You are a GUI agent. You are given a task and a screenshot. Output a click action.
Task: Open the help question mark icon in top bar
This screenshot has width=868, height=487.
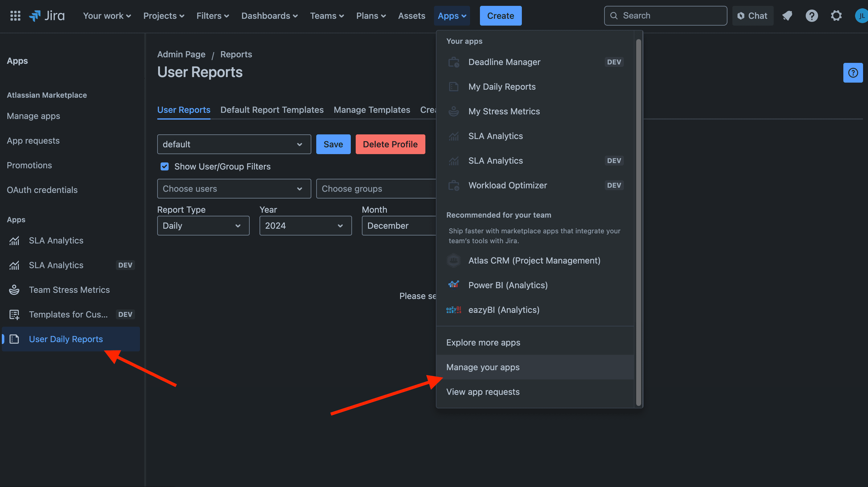click(811, 15)
